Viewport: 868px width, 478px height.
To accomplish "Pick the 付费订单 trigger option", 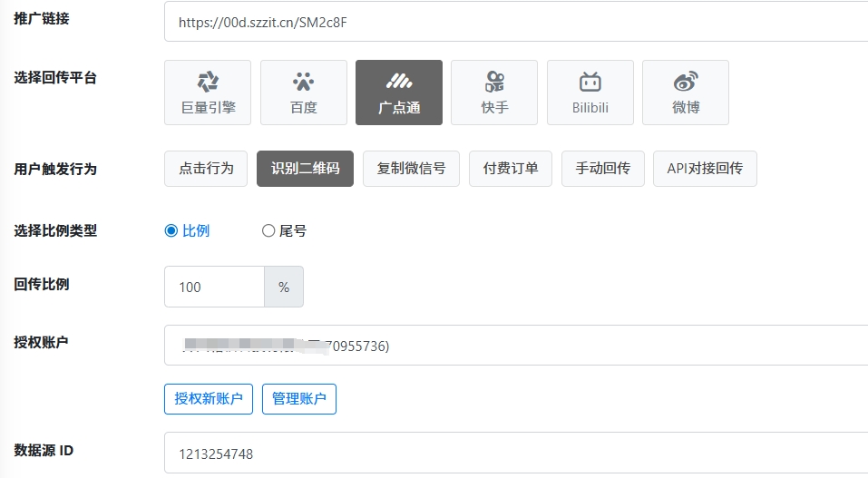I will (511, 169).
